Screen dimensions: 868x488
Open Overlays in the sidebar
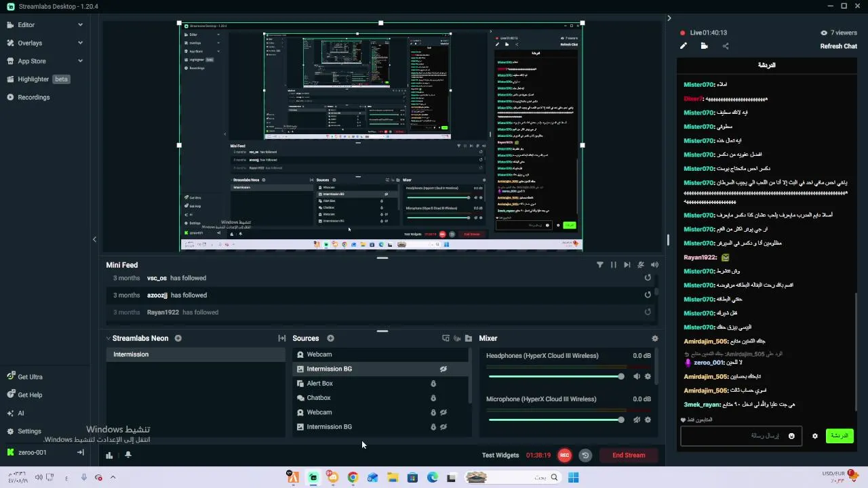tap(30, 43)
